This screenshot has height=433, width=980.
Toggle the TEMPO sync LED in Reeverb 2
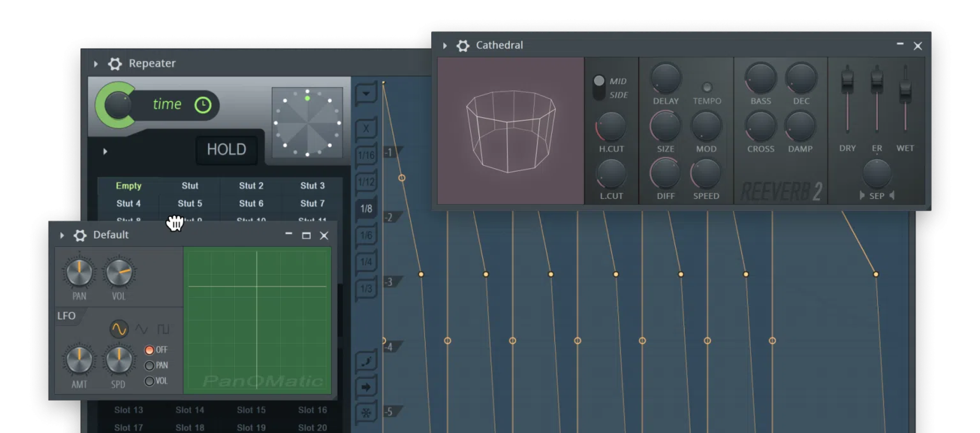[707, 87]
